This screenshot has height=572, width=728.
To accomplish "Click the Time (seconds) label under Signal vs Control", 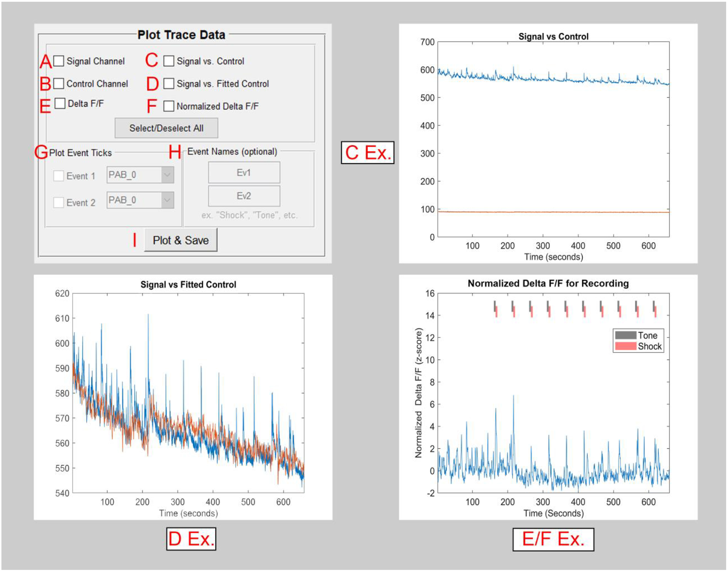I will click(x=553, y=257).
